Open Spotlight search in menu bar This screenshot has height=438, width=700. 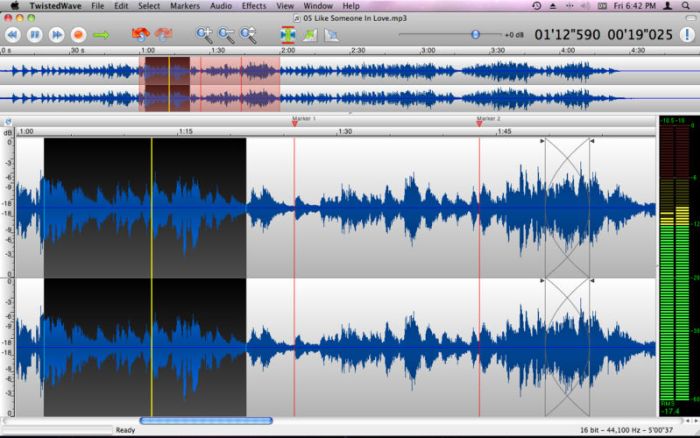pos(687,6)
